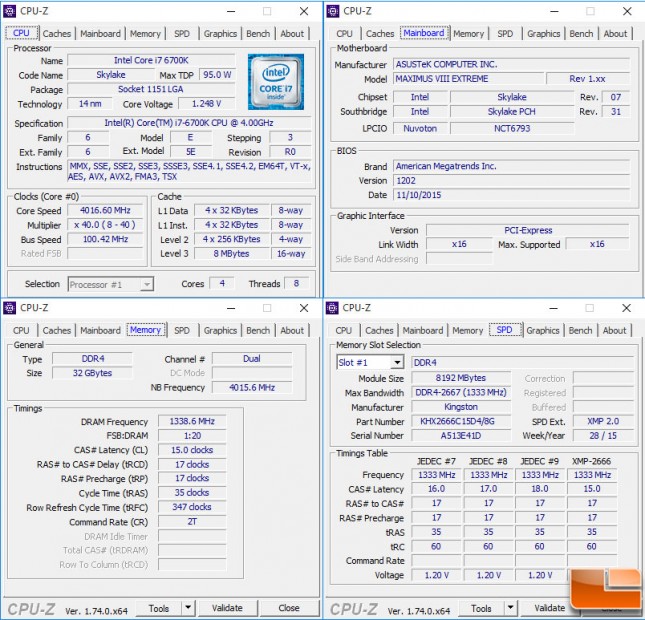Click graphic interface version PCI-Express

[528, 230]
